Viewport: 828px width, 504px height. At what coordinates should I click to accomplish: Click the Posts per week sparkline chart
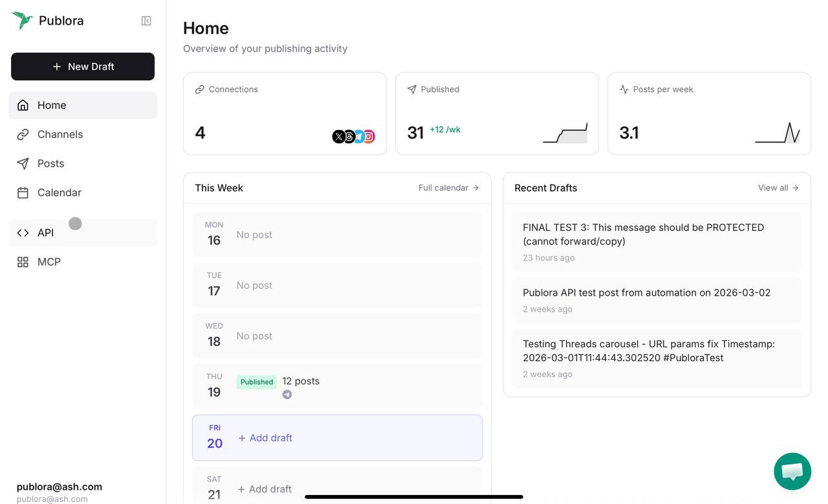click(x=778, y=133)
